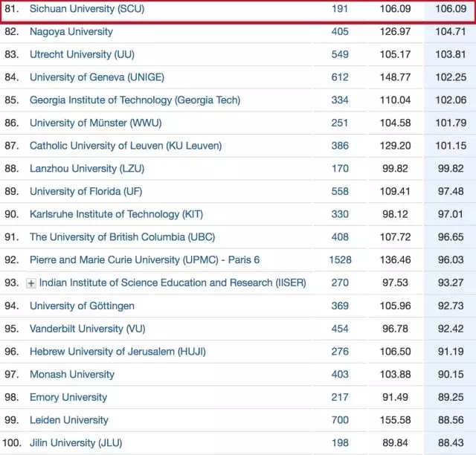Click count 549 for Utrecht University
Image resolution: width=476 pixels, height=455 pixels.
340,54
